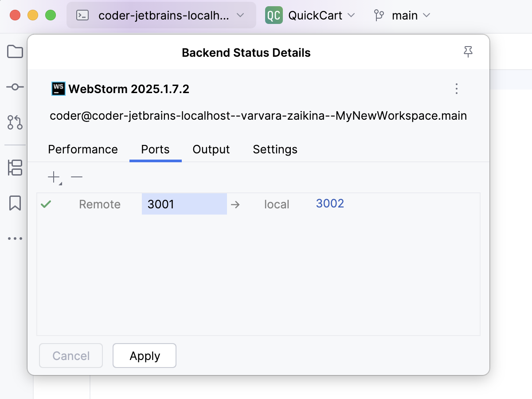Click the QC project icon
Image resolution: width=532 pixels, height=399 pixels.
tap(274, 16)
